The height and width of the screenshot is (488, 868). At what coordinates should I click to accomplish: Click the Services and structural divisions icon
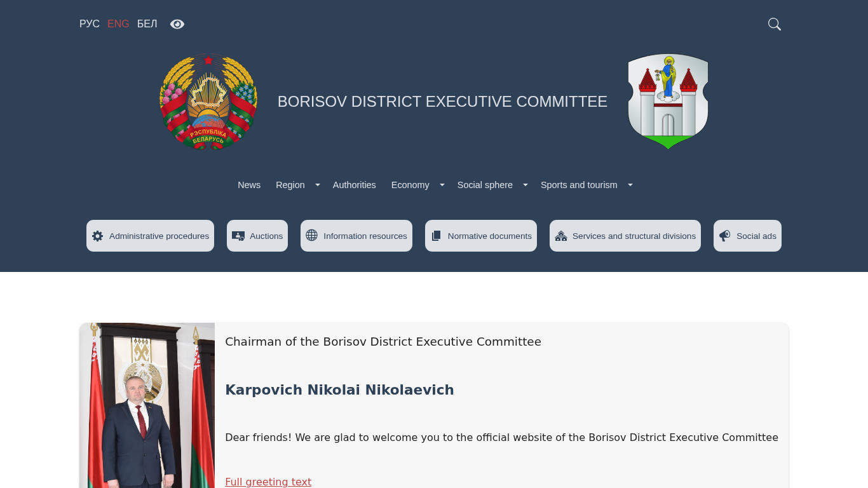[560, 236]
